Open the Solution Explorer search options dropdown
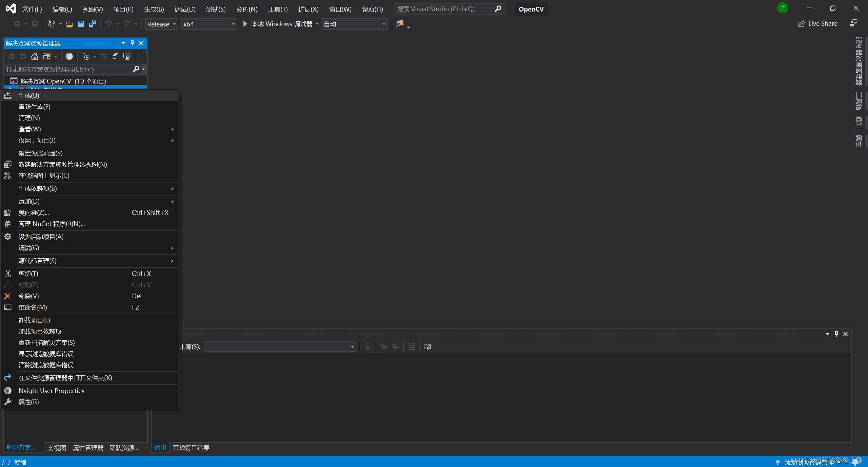 [x=144, y=69]
